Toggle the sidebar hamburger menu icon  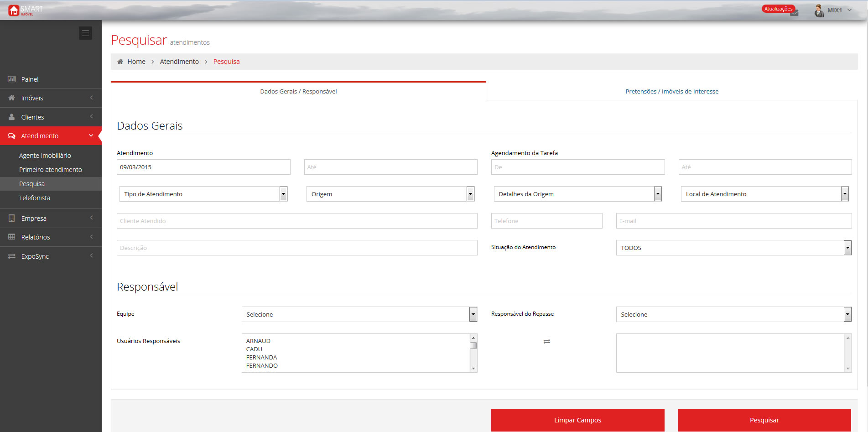(x=85, y=33)
